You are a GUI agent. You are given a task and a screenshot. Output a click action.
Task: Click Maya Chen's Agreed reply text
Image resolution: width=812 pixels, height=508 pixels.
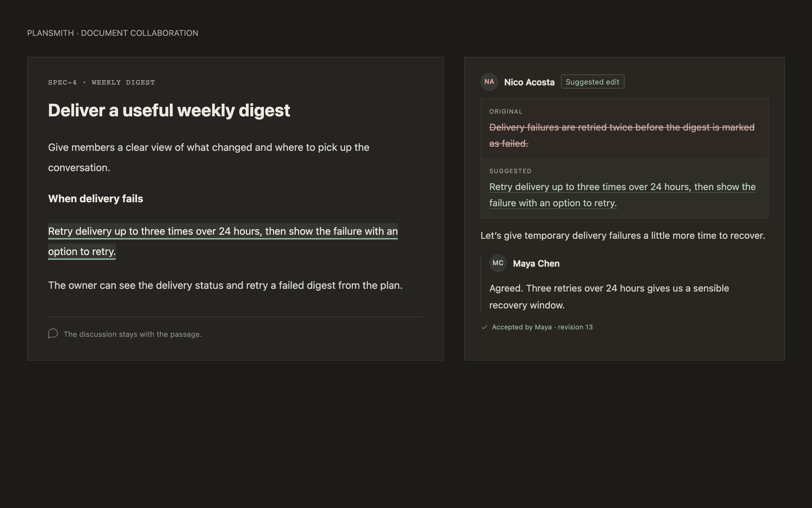[x=609, y=297]
